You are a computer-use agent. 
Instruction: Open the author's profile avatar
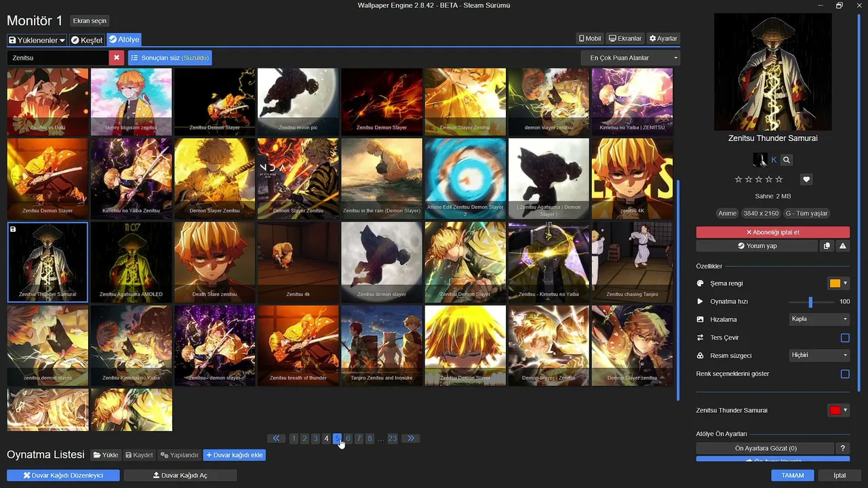[x=760, y=160]
